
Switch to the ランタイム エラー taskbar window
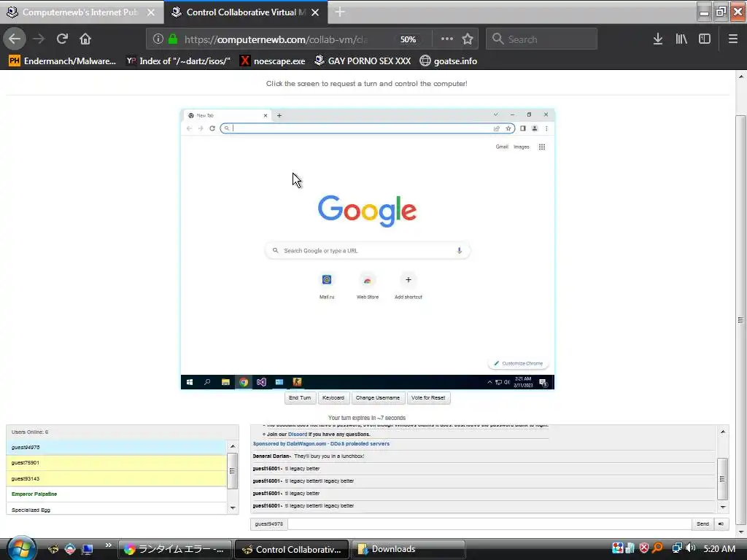pos(175,549)
